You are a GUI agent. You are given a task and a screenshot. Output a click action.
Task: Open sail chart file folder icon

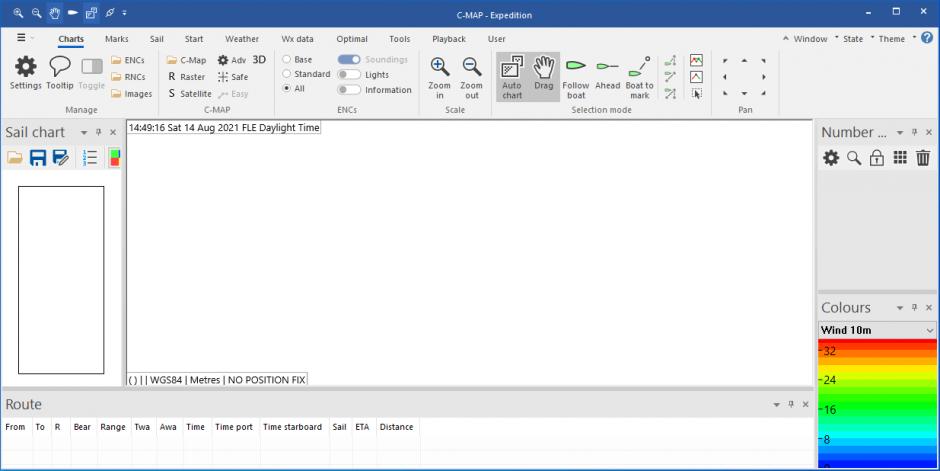pos(14,158)
